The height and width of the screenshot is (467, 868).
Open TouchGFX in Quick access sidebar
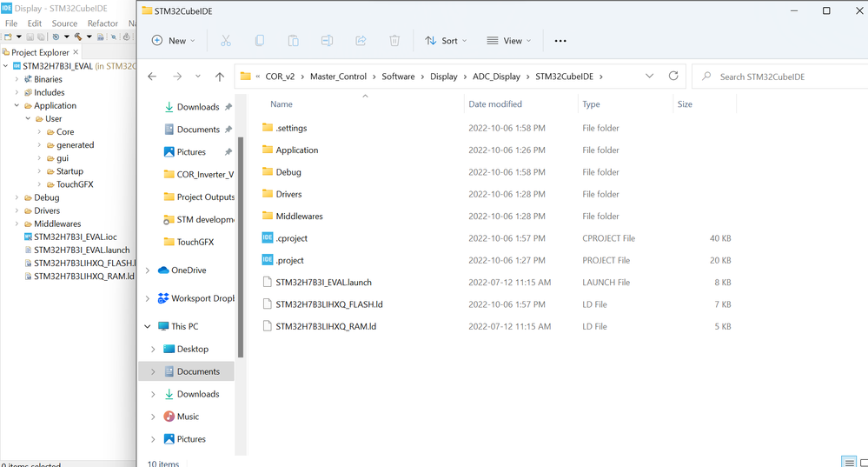click(x=195, y=242)
